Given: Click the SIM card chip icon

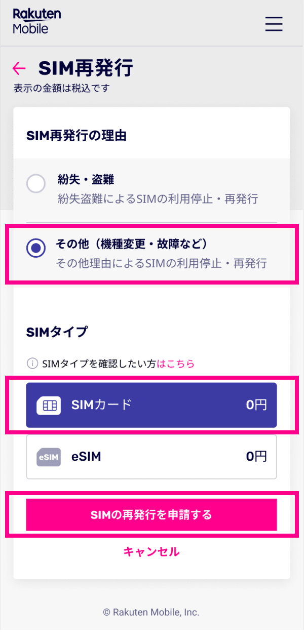Looking at the screenshot, I should point(49,405).
